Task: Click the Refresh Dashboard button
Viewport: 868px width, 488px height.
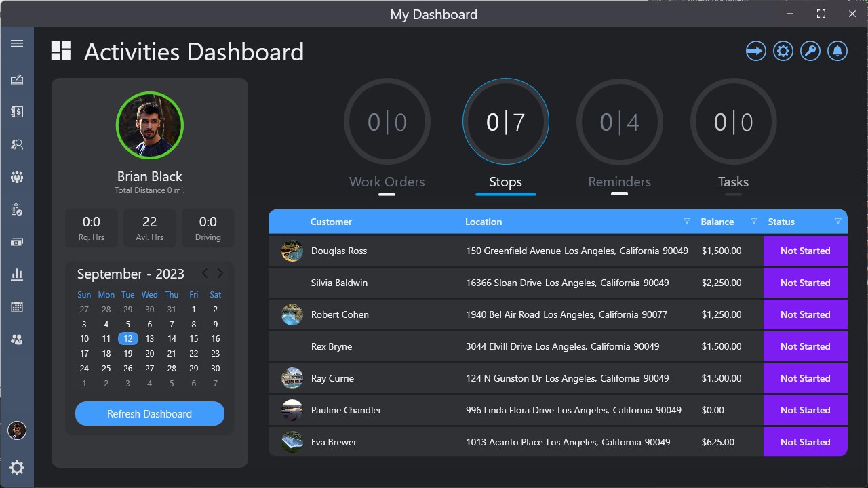Action: pos(149,413)
